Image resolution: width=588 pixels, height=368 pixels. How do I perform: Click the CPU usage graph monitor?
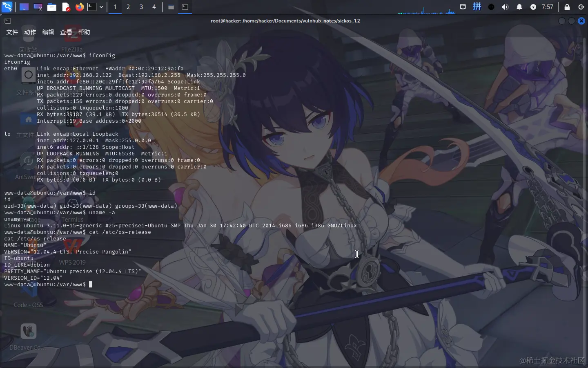pyautogui.click(x=427, y=10)
